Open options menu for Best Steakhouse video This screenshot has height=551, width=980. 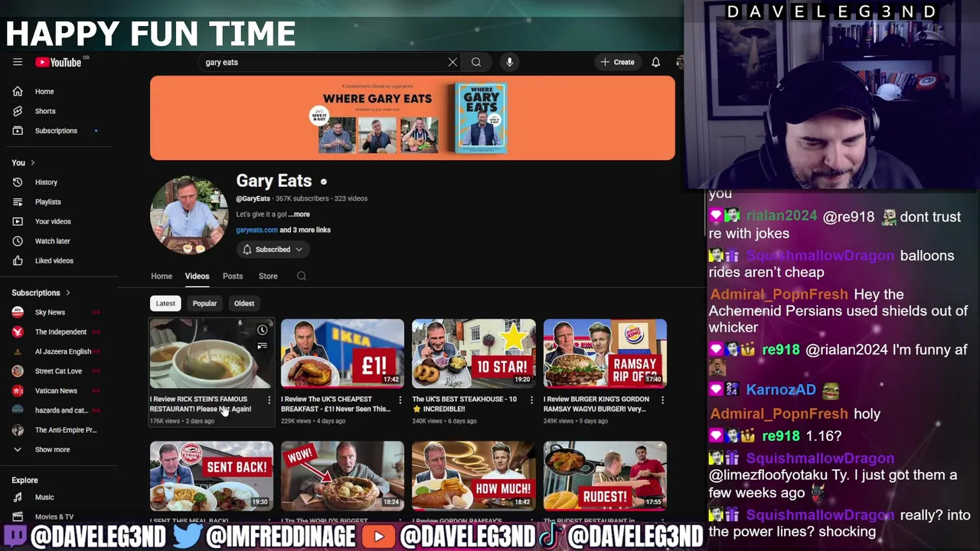(x=531, y=399)
